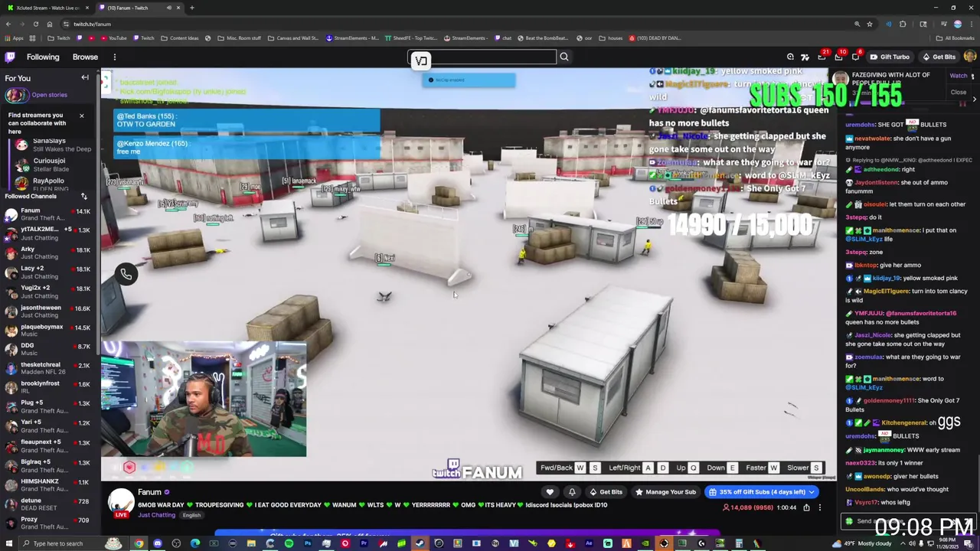Click the magnifier search button
Screen dimensions: 980x551
564,57
